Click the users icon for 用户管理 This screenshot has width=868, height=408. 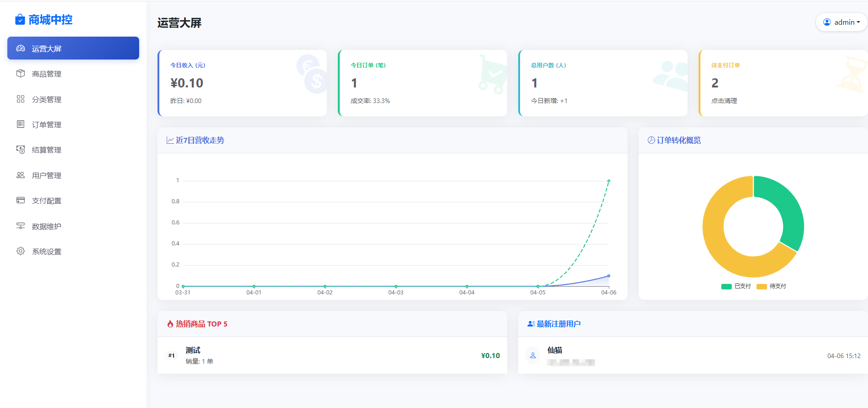21,175
